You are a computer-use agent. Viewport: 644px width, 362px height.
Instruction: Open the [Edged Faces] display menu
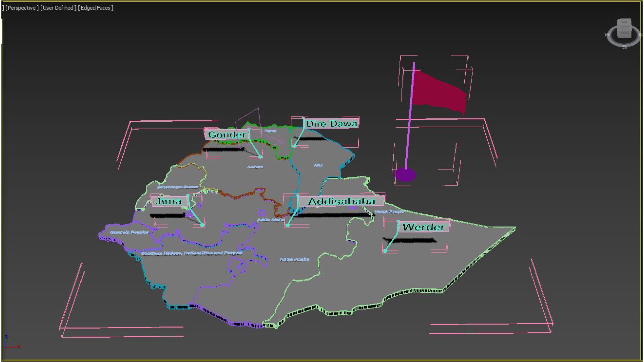(96, 8)
